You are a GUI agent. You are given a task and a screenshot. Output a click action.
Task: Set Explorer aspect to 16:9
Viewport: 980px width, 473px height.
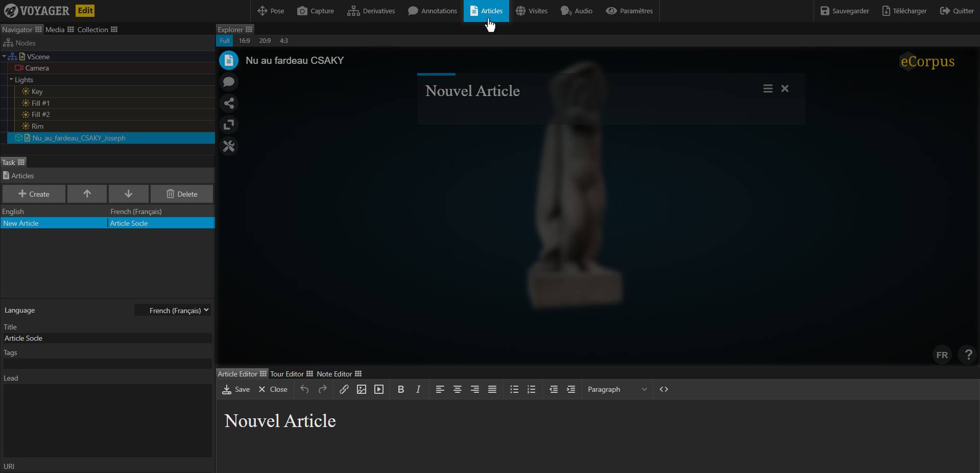pyautogui.click(x=244, y=41)
